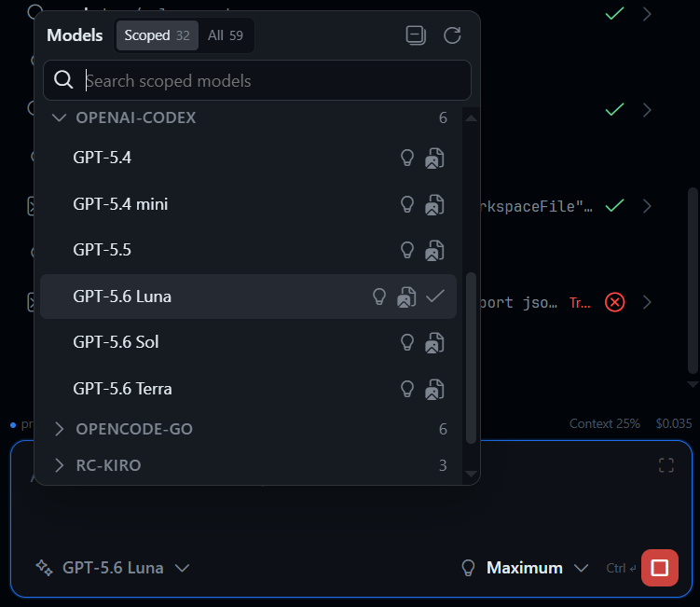Click the lightbulb icon on GPT-5.4 mini row
700x607 pixels.
pyautogui.click(x=407, y=204)
